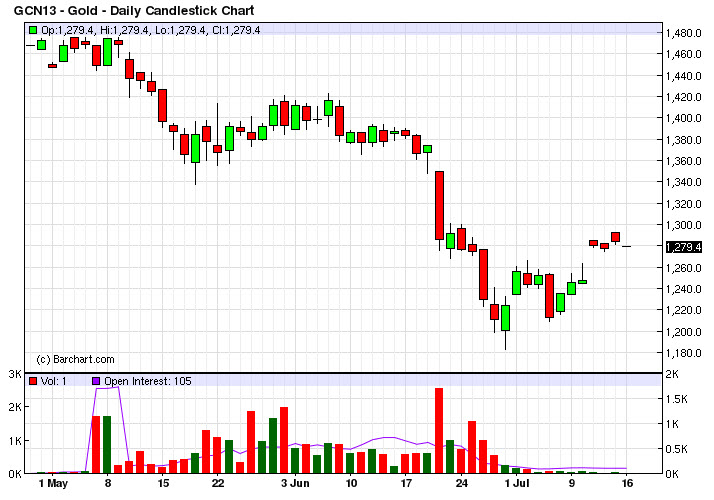Click the "1 Jul" date axis label
714x500 pixels.
pos(517,483)
